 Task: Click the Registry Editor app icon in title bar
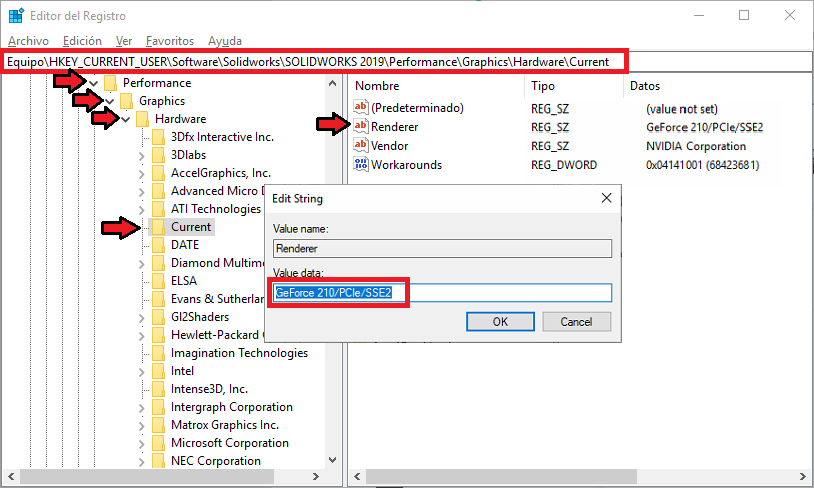(x=16, y=16)
